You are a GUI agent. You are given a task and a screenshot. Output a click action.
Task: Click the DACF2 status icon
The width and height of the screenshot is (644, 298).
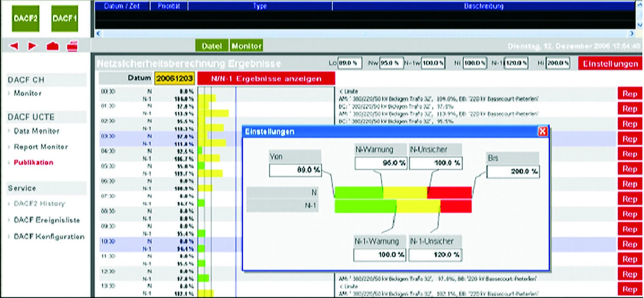[x=25, y=18]
